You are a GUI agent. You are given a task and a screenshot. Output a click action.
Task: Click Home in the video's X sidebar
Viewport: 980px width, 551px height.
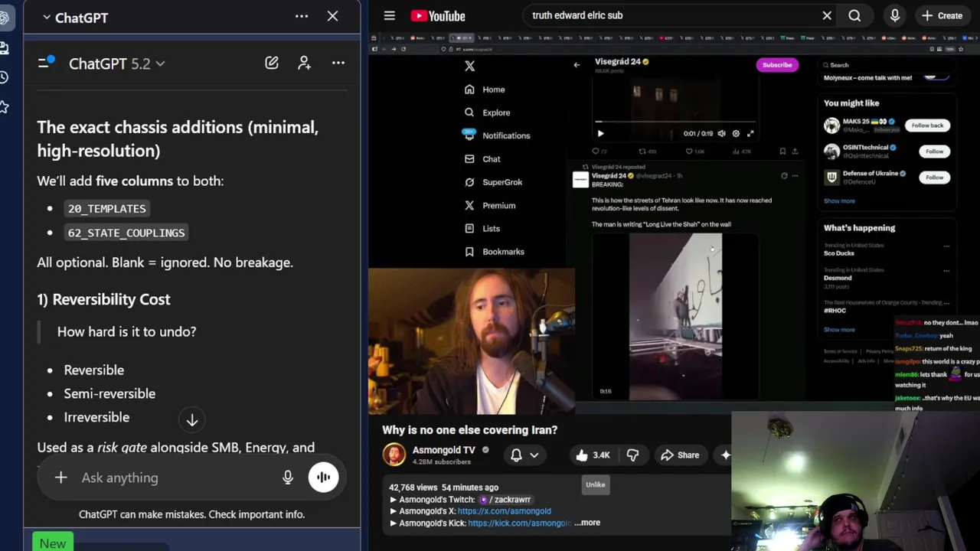click(x=485, y=90)
